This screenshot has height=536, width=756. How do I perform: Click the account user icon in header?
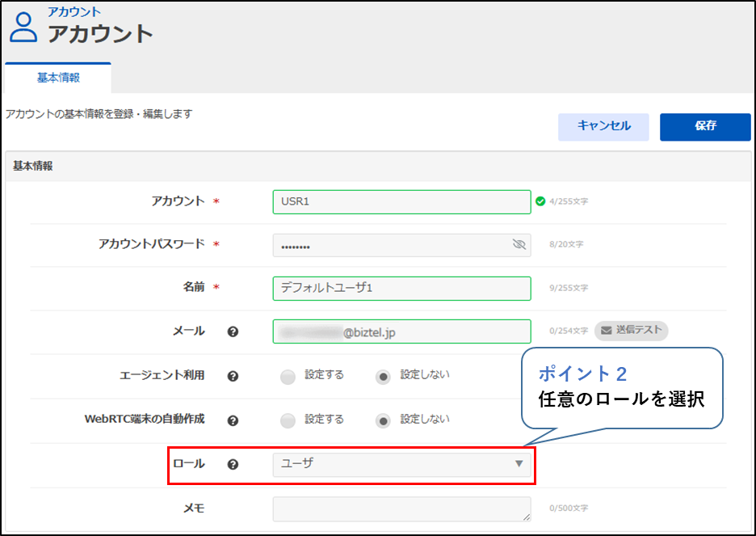(x=23, y=26)
